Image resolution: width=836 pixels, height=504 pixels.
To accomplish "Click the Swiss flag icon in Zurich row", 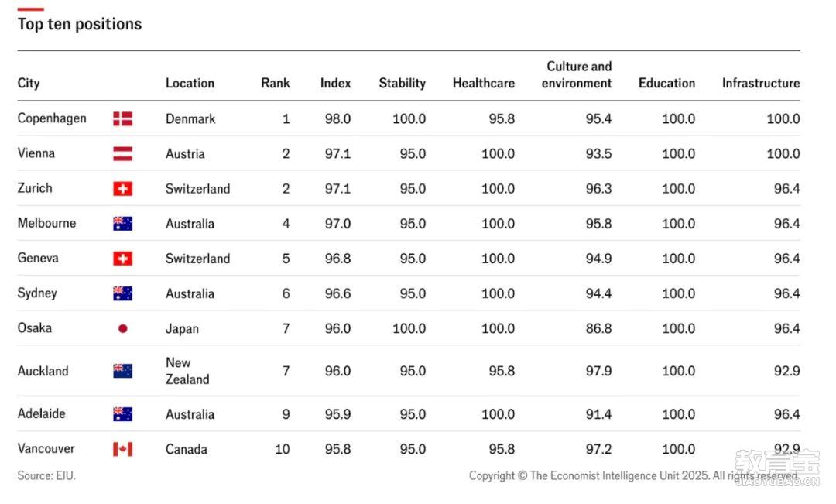I will [122, 189].
